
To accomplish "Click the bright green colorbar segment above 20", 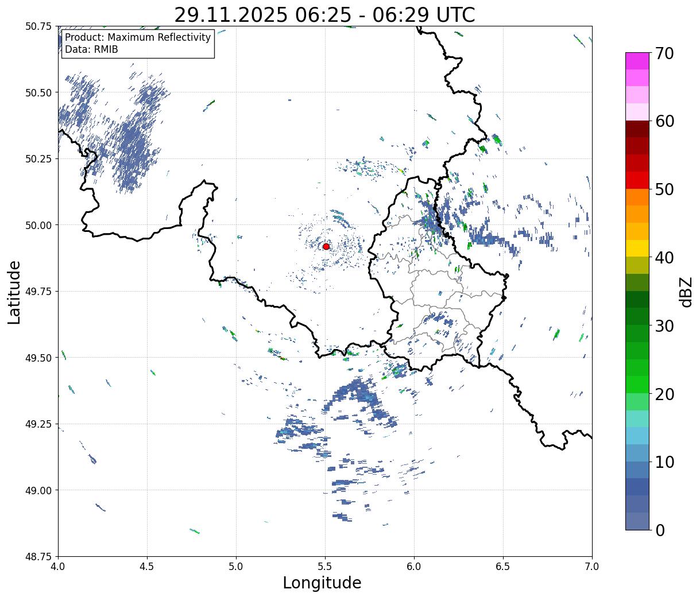I will [x=637, y=384].
